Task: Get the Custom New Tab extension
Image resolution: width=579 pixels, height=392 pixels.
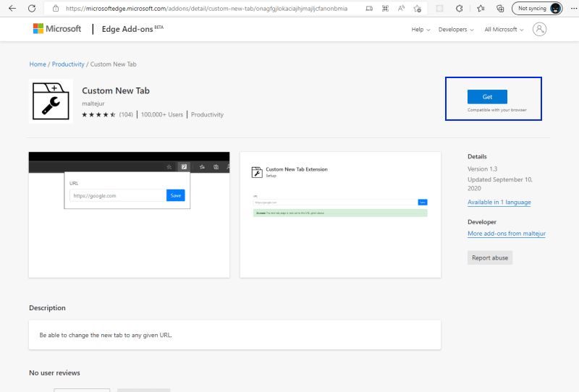Action: pos(487,97)
